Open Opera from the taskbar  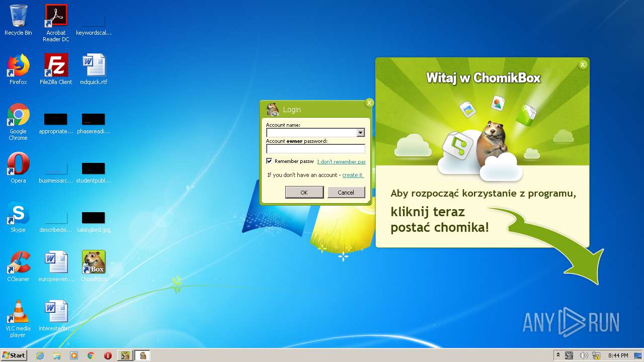pos(108,355)
